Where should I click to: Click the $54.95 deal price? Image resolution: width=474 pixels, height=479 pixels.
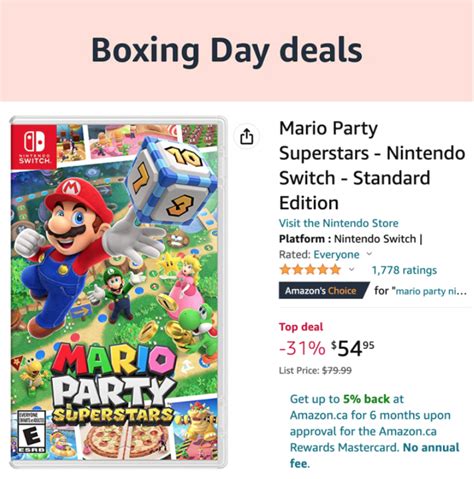point(353,348)
